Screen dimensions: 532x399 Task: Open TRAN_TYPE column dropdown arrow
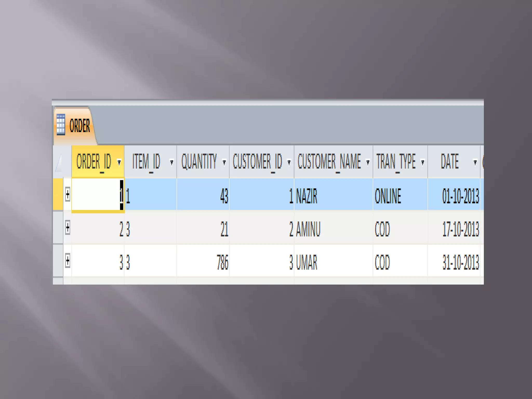tap(423, 162)
